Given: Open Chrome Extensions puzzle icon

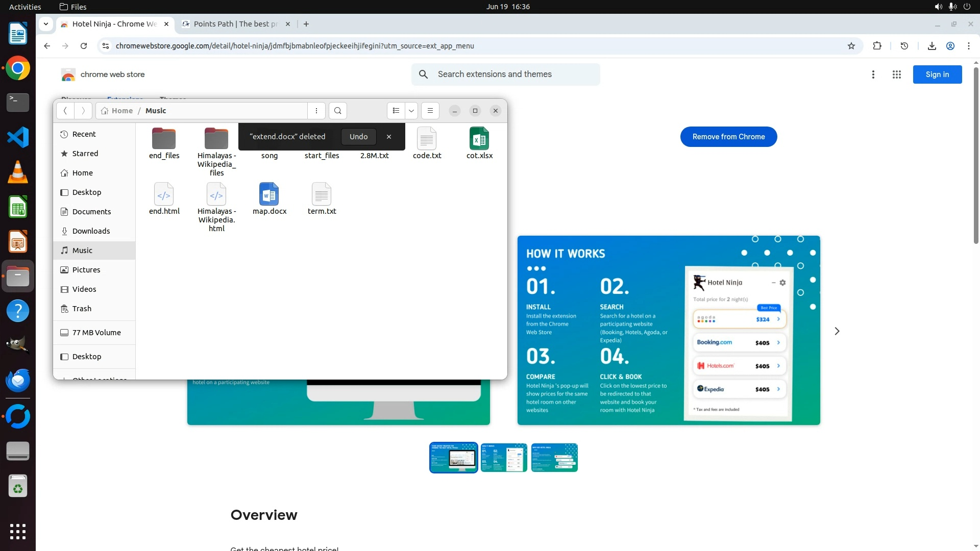Looking at the screenshot, I should [877, 46].
